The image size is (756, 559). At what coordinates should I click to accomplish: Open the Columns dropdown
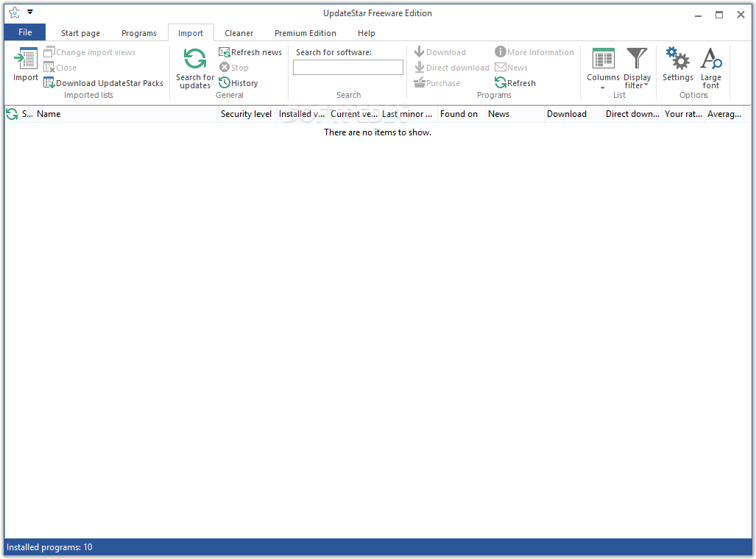tap(603, 68)
